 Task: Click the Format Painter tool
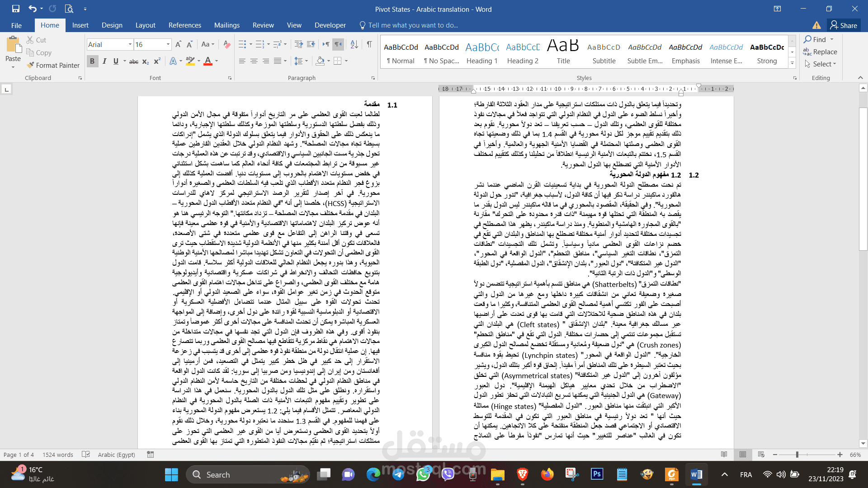click(53, 65)
